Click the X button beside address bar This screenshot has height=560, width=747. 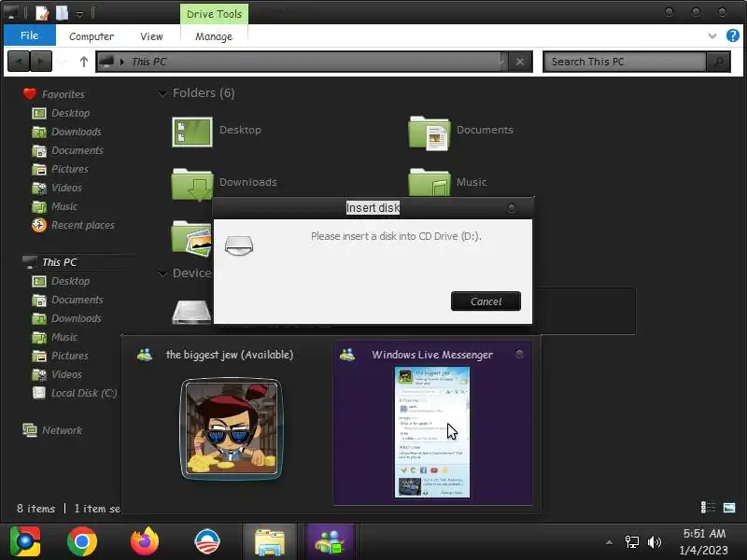point(520,62)
